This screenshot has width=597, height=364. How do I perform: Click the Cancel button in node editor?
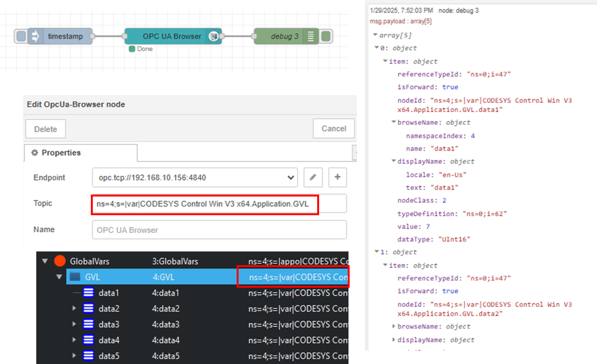click(334, 129)
